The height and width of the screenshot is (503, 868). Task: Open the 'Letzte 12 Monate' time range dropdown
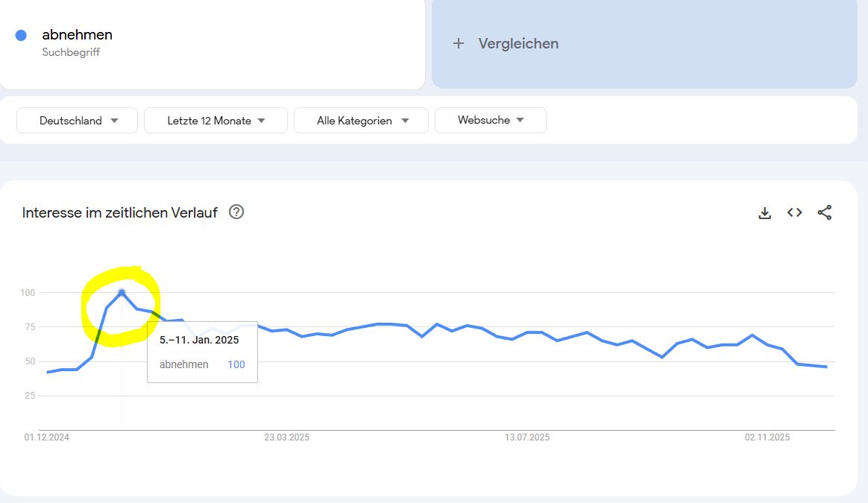click(x=215, y=120)
